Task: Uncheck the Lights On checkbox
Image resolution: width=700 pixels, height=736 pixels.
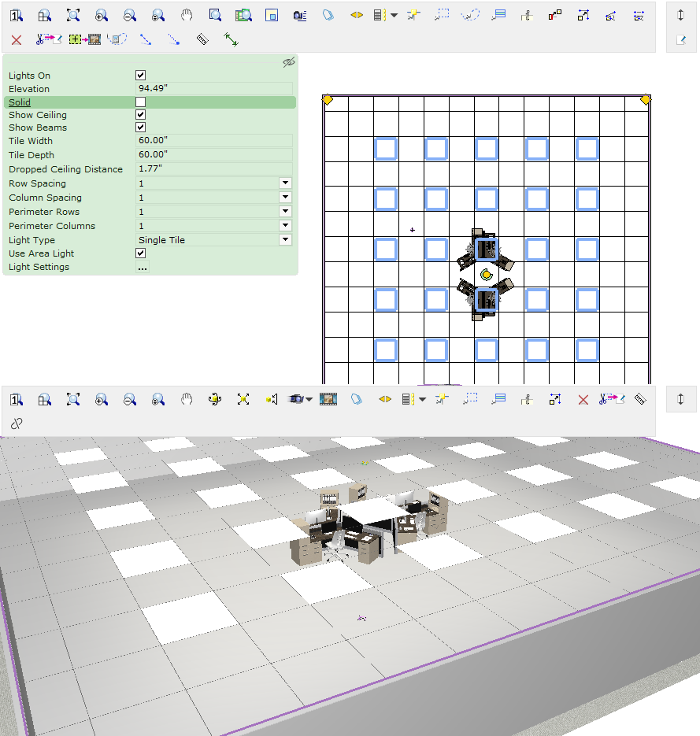Action: click(x=140, y=75)
